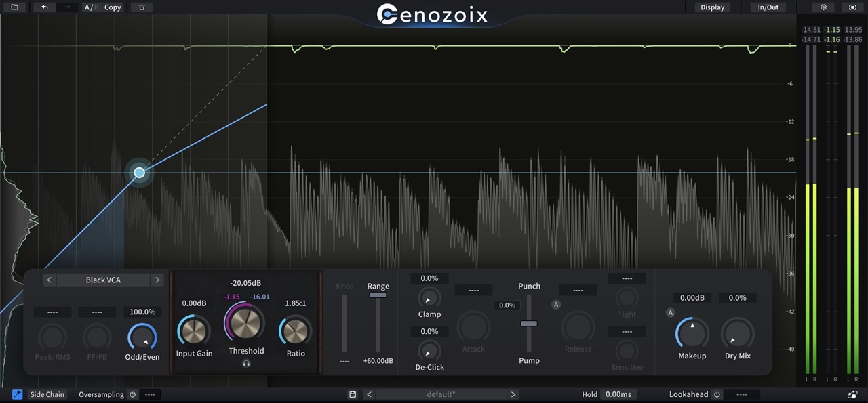This screenshot has width=868, height=403.
Task: Open the next preset with right chevron
Action: 513,394
